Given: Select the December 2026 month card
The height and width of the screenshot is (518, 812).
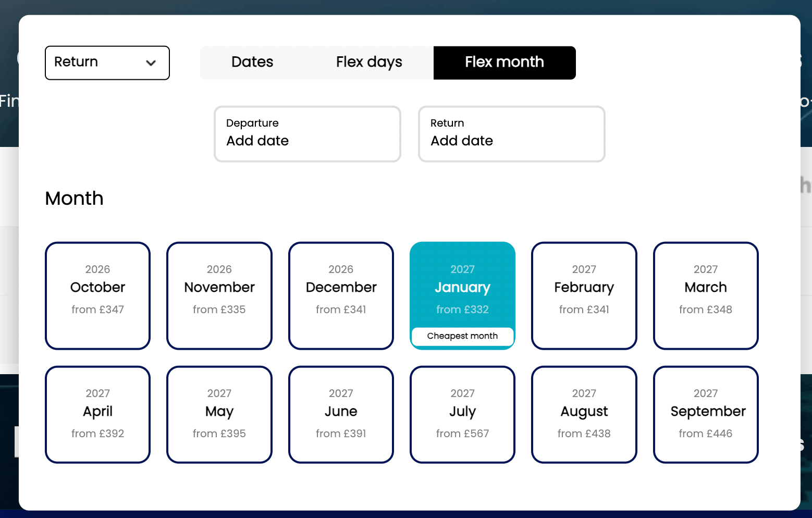Looking at the screenshot, I should (341, 295).
